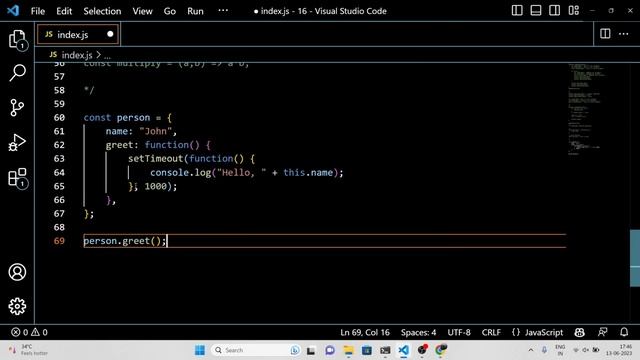Screen dimensions: 640x360
Task: Click 1000 value on line 65
Action: [x=156, y=186]
